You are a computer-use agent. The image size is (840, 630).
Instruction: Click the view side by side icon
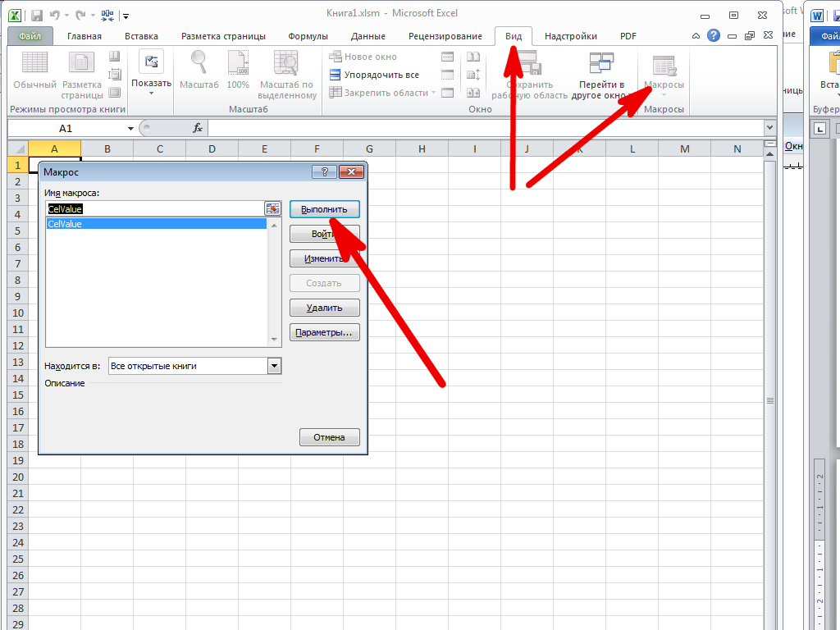coord(473,57)
